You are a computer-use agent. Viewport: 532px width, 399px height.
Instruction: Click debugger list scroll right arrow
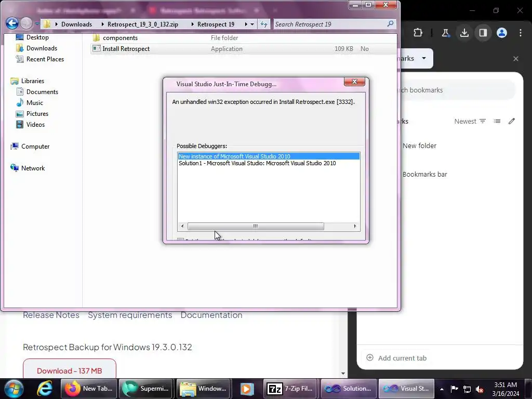pos(355,226)
